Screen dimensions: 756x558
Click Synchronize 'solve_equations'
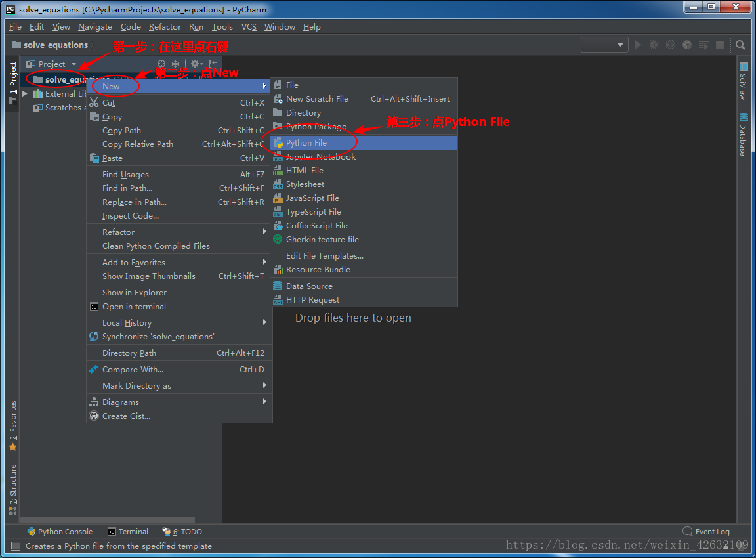coord(179,337)
